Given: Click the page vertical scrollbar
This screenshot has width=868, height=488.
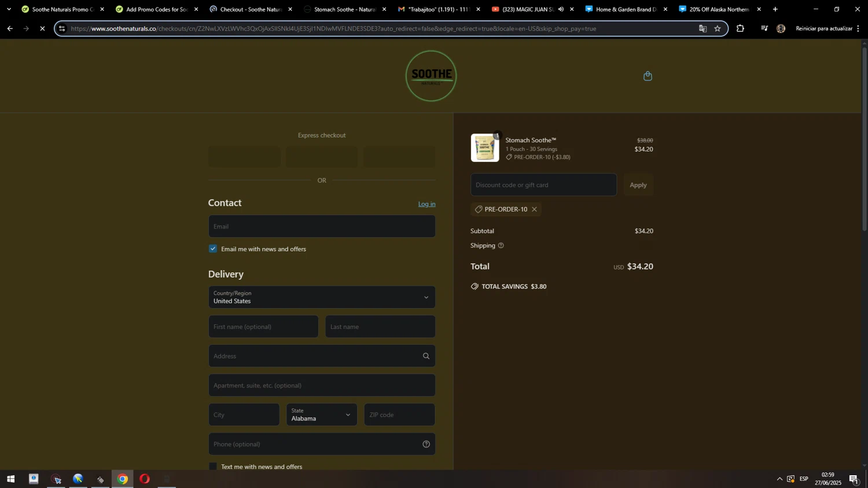Looking at the screenshot, I should coord(865,139).
